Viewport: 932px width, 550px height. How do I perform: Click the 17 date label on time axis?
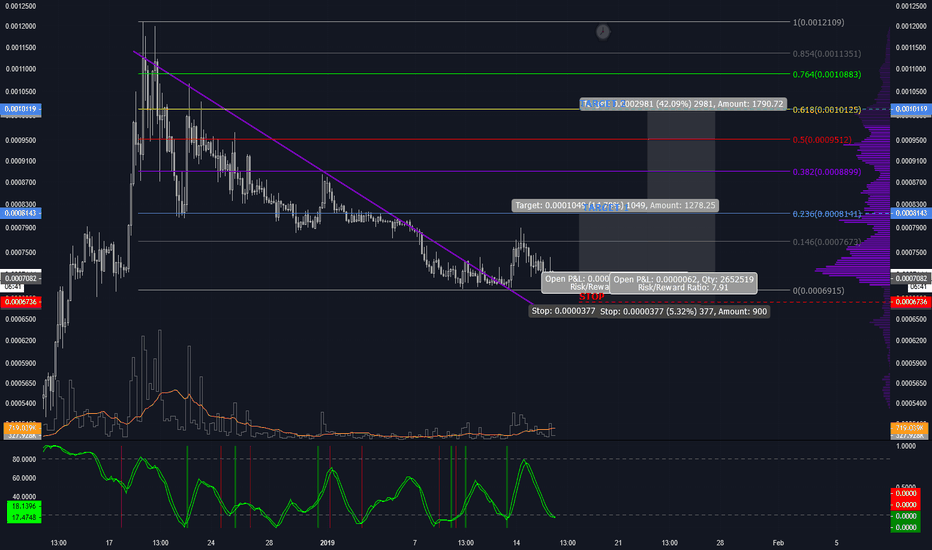[109, 542]
